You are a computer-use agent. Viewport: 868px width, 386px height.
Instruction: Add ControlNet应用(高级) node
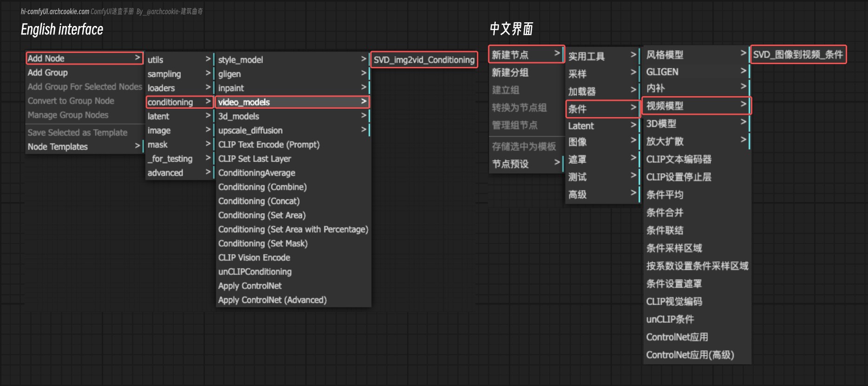point(697,355)
